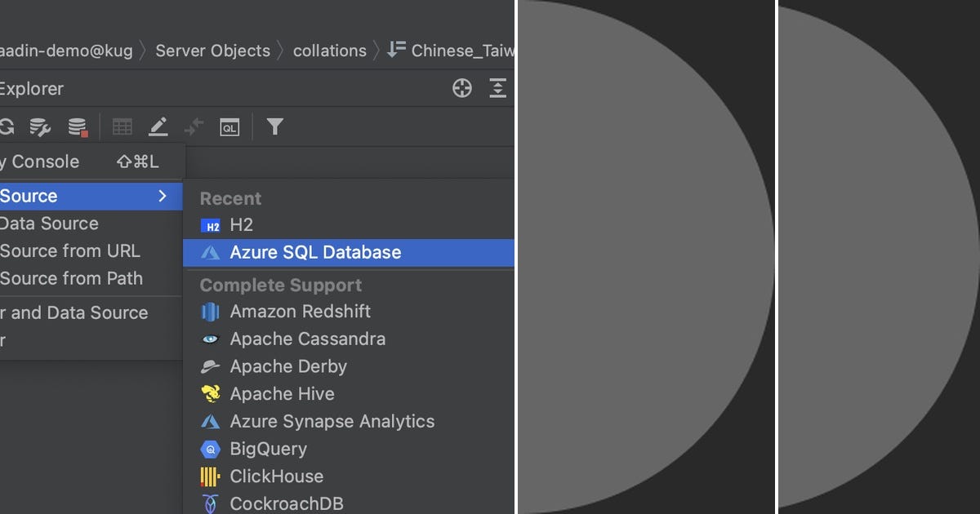This screenshot has width=980, height=514.
Task: Select Azure SQL Database from Recent
Action: (x=315, y=253)
